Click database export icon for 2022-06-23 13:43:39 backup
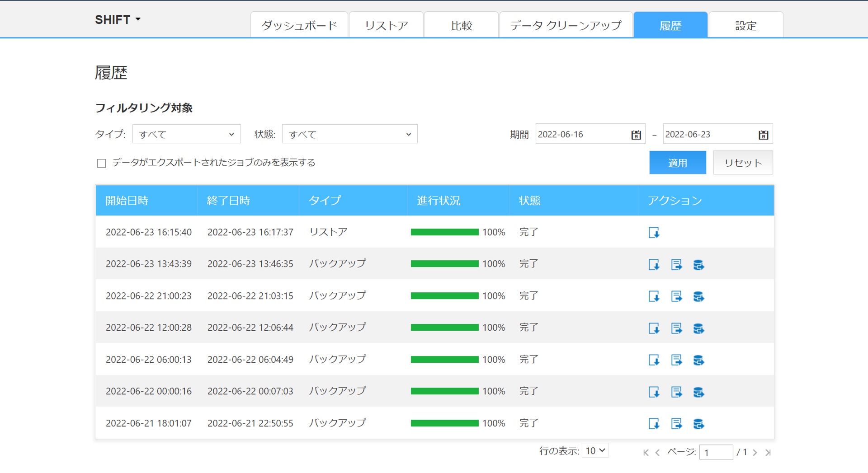Image resolution: width=868 pixels, height=473 pixels. [698, 264]
